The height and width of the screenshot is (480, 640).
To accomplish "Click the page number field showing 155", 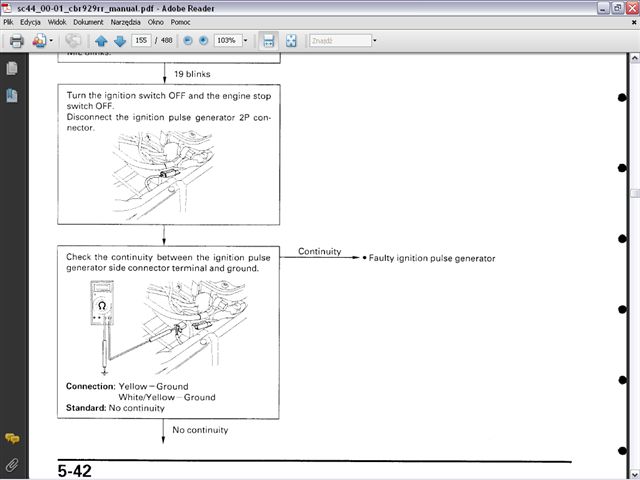I will pyautogui.click(x=143, y=41).
